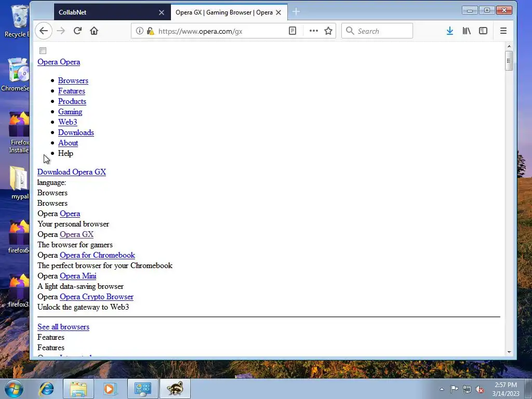Screen dimensions: 532x399
Task: Visit the Web3 link
Action: click(x=68, y=122)
